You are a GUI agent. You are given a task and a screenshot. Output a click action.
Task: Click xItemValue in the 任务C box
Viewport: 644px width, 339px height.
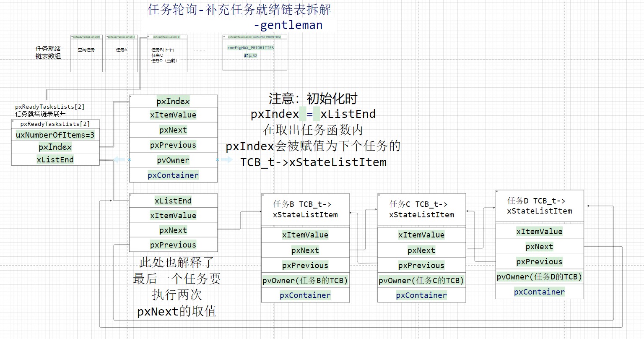click(421, 235)
